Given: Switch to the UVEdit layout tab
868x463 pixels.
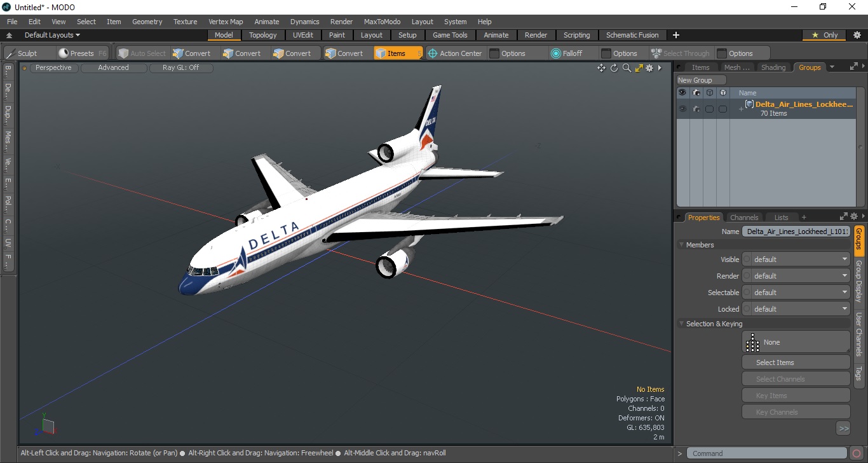Looking at the screenshot, I should pyautogui.click(x=303, y=35).
